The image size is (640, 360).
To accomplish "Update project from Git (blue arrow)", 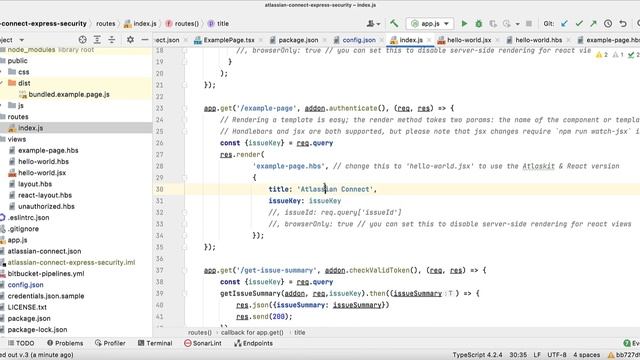I will click(564, 24).
